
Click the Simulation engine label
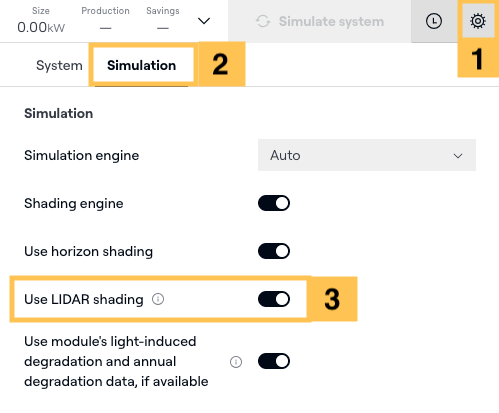[x=81, y=155]
